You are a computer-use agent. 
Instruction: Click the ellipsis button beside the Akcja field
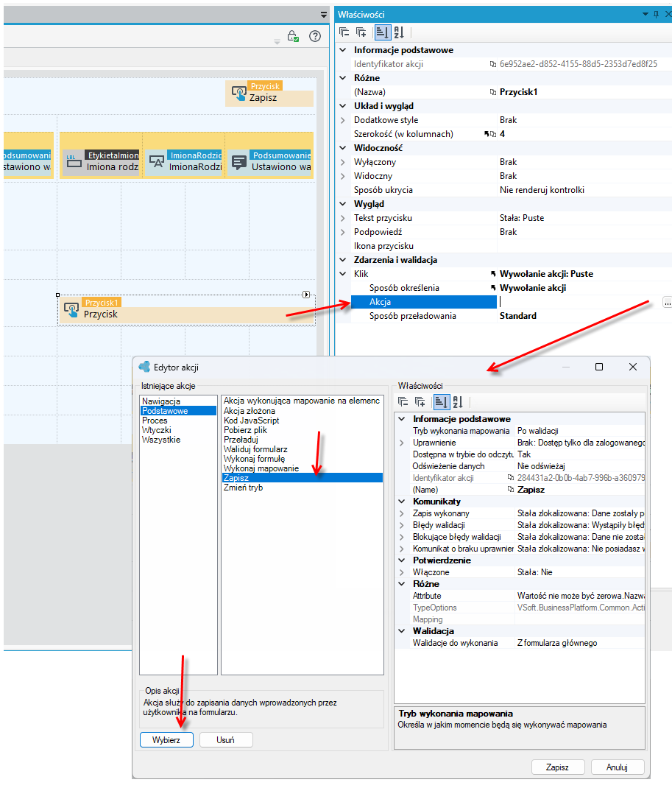pos(667,302)
